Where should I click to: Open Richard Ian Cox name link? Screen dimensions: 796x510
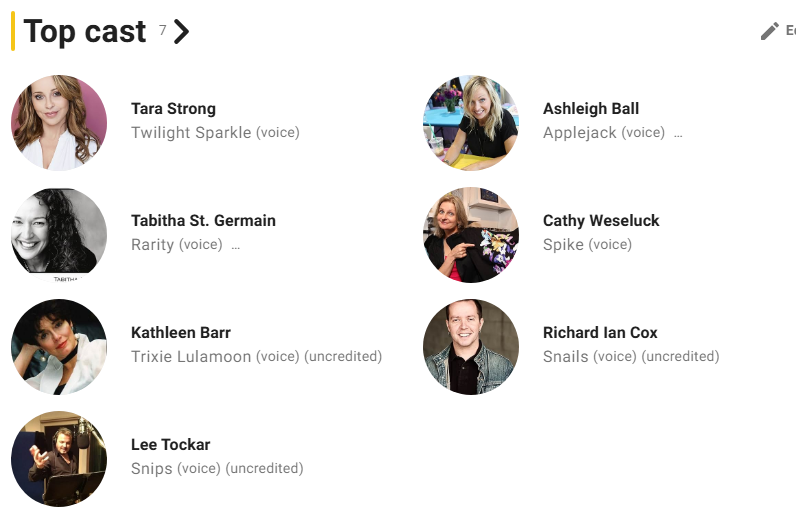click(x=600, y=333)
